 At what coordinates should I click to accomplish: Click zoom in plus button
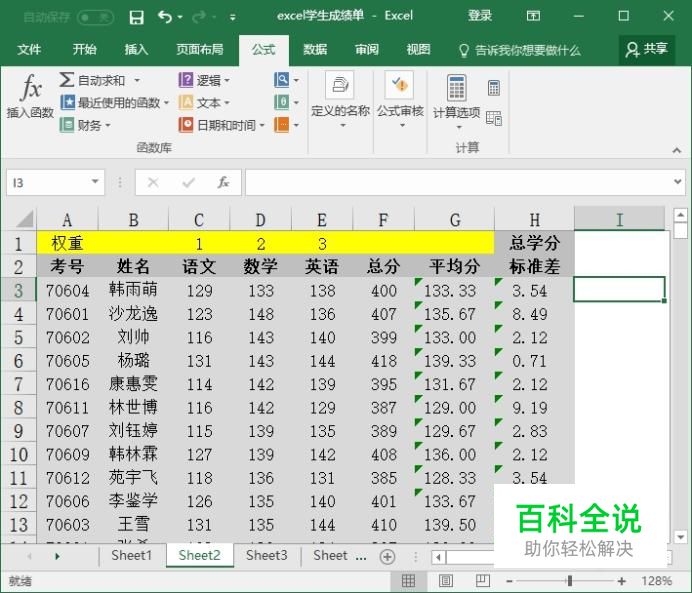[621, 581]
